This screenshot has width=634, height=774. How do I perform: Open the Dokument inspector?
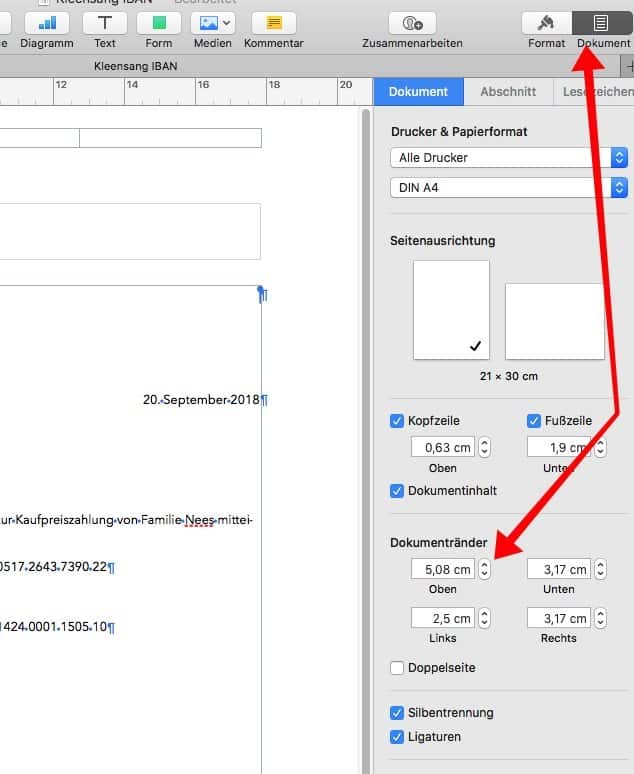pyautogui.click(x=602, y=23)
